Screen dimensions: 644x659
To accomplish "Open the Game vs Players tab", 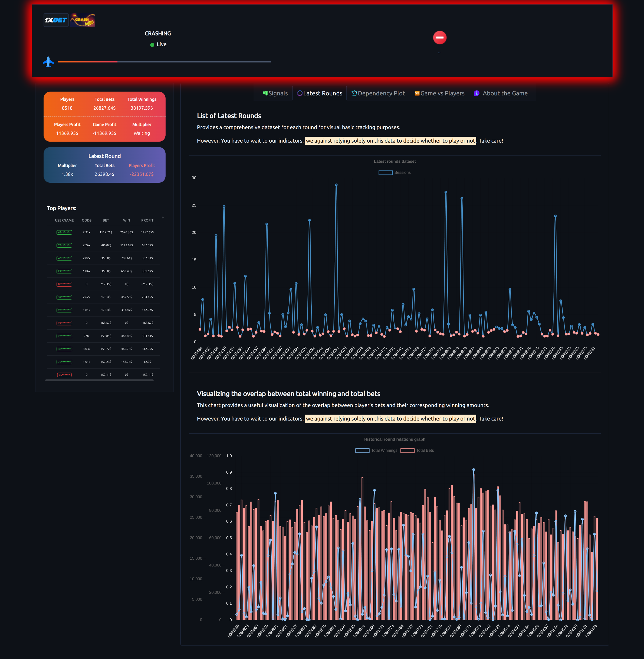I will 442,93.
